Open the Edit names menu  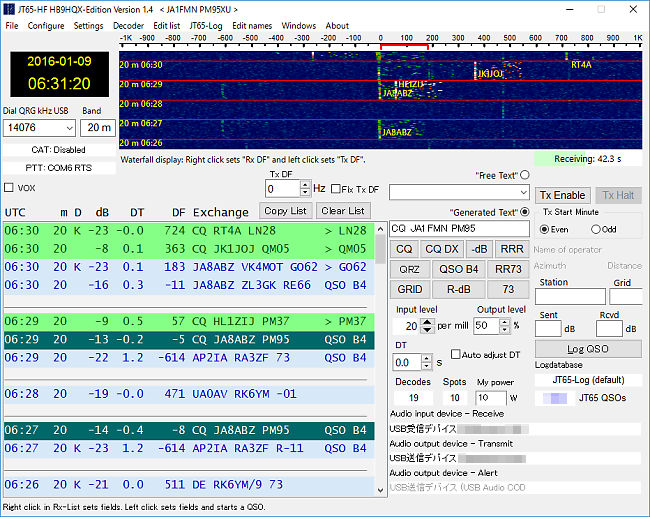click(x=252, y=26)
